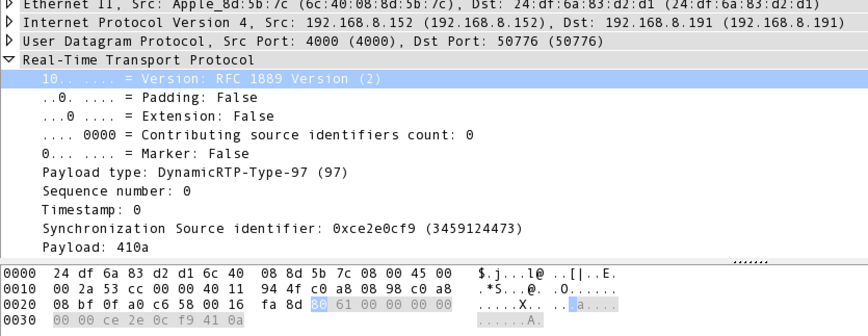The width and height of the screenshot is (868, 336).
Task: Click hex byte 61 in row 0020
Action: [344, 304]
